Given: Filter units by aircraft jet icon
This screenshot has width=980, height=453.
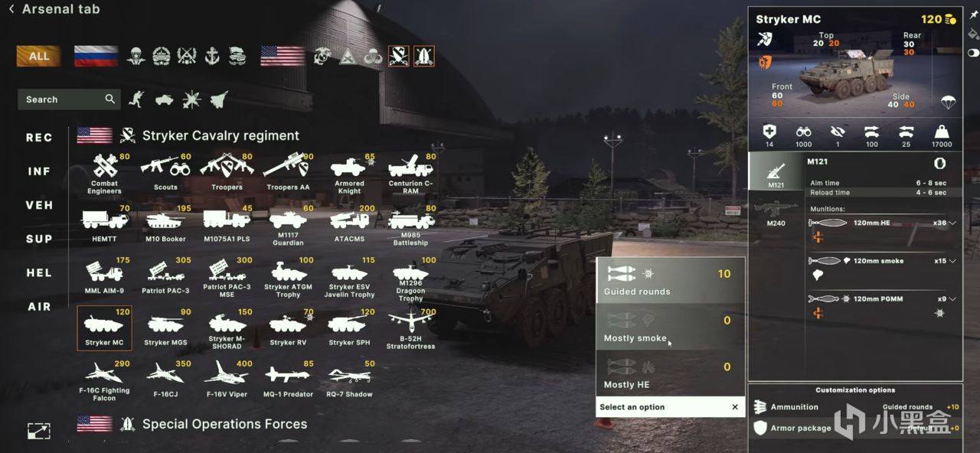Looking at the screenshot, I should [219, 99].
